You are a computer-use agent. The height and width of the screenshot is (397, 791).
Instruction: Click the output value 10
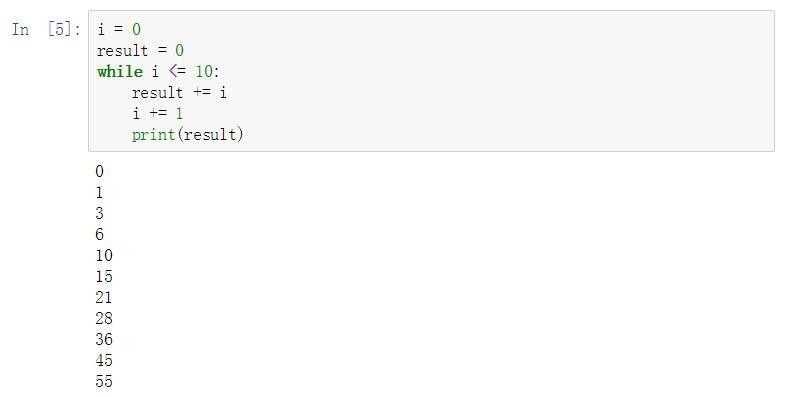pyautogui.click(x=104, y=255)
